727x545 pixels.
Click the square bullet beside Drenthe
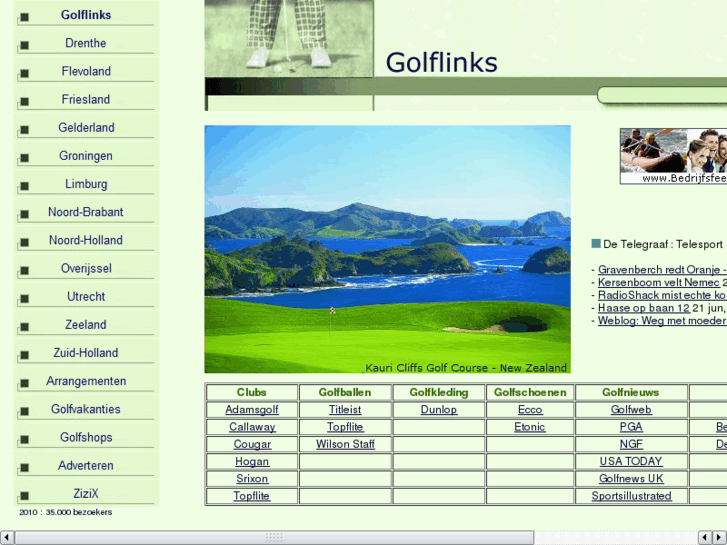pyautogui.click(x=25, y=45)
